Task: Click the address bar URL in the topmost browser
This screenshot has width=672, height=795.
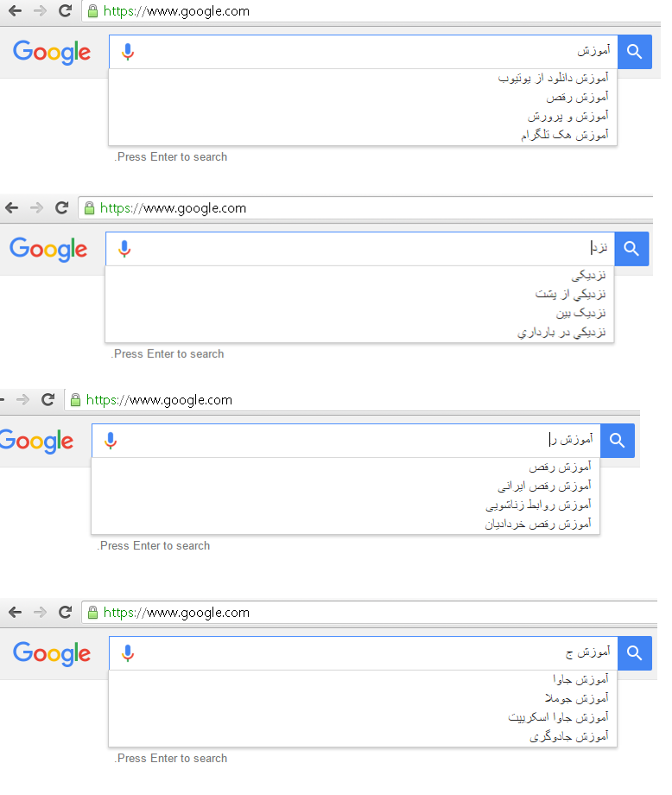Action: coord(176,11)
